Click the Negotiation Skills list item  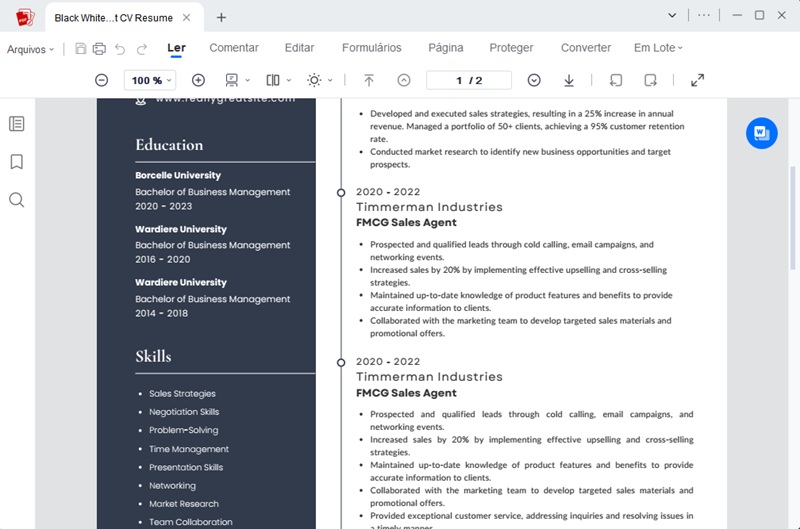point(184,412)
